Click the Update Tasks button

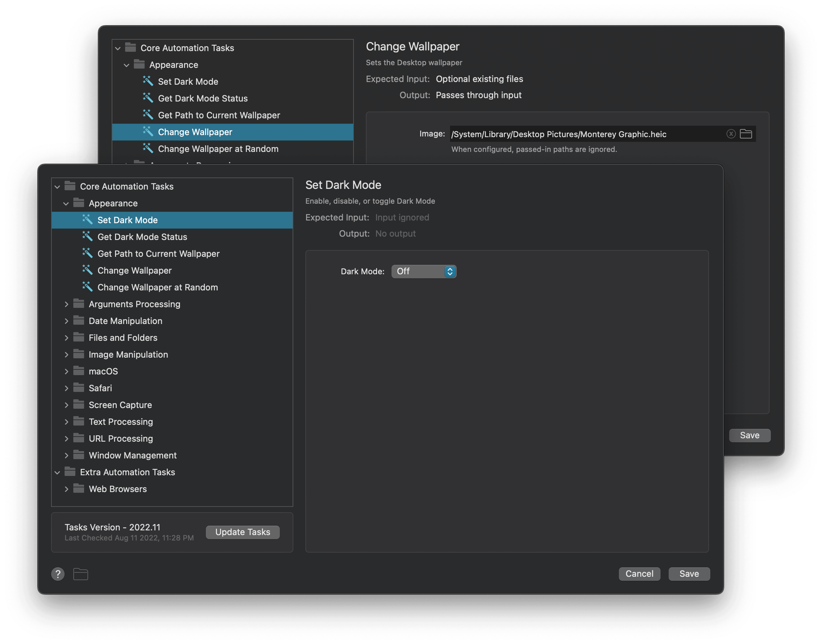pos(242,532)
